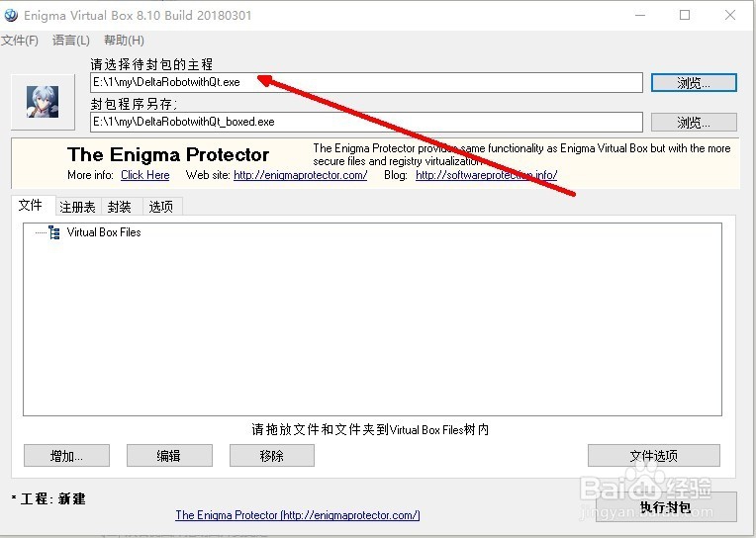
Task: Click the 编辑 button
Action: tap(169, 456)
